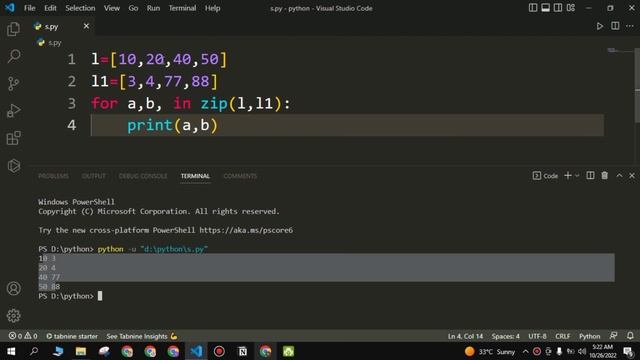Open the Run menu
Screen dimensions: 640x360
153,8
